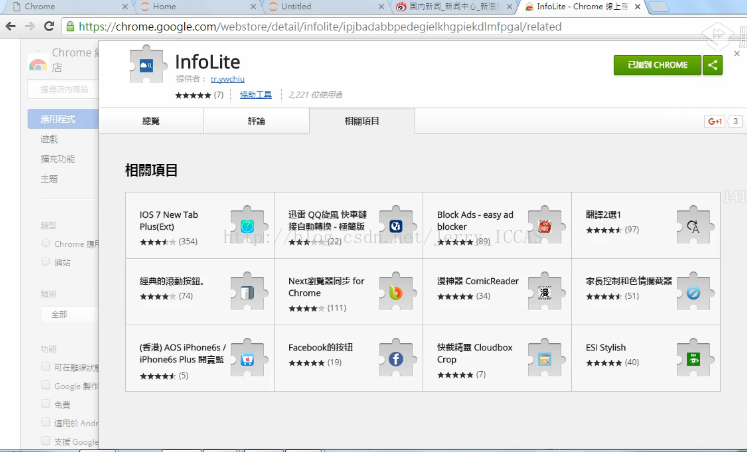Click the 漫神器 ComicReader extension icon
747x452 pixels.
545,291
